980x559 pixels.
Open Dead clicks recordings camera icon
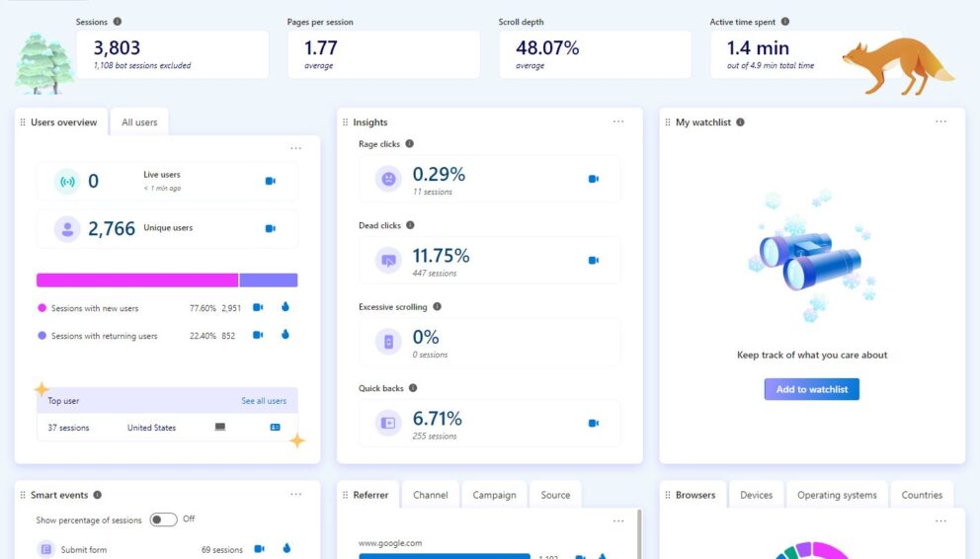[x=594, y=261]
